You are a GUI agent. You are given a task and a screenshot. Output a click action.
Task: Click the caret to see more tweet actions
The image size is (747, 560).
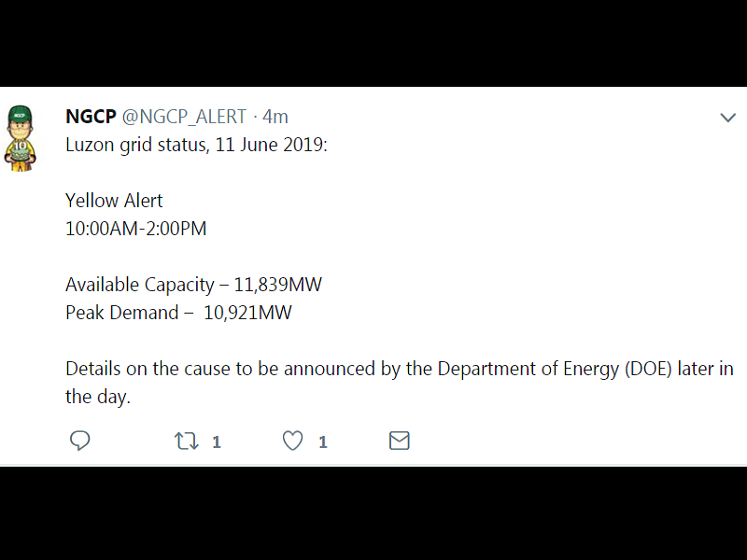(728, 118)
